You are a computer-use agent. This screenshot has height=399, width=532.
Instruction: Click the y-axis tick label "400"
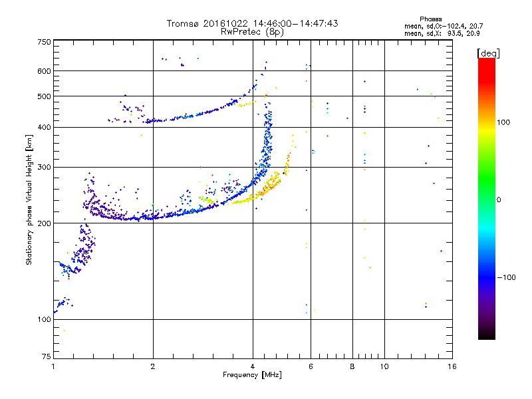[44, 127]
